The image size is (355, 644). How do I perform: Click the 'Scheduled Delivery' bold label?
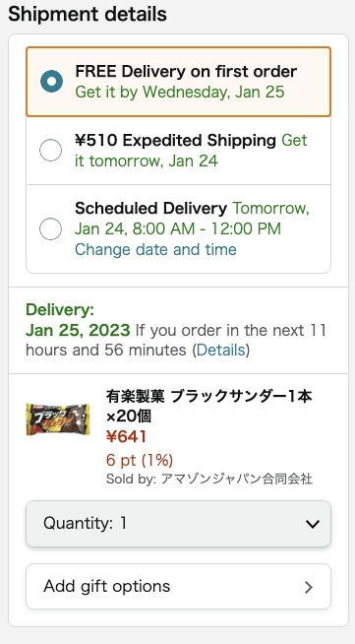click(x=150, y=209)
